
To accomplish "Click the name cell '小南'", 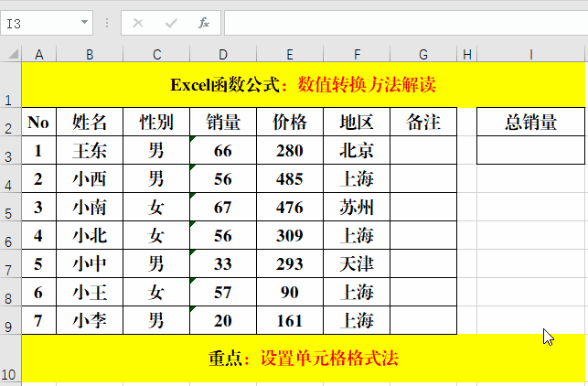I will (x=90, y=207).
